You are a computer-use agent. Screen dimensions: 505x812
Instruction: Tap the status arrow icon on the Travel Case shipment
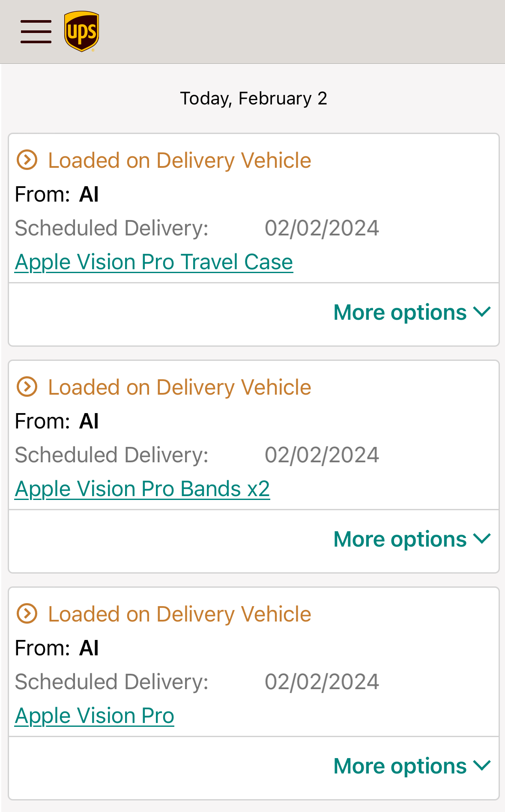click(x=27, y=160)
